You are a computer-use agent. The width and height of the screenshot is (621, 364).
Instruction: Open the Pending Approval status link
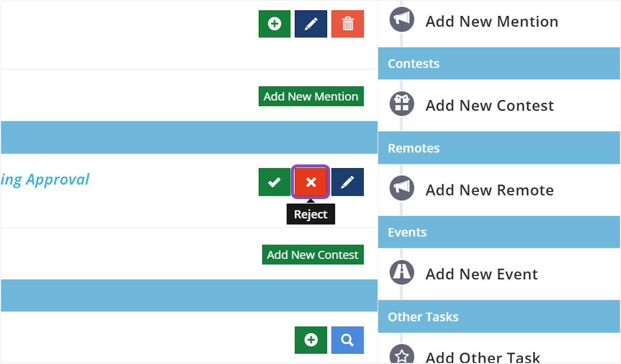[46, 180]
